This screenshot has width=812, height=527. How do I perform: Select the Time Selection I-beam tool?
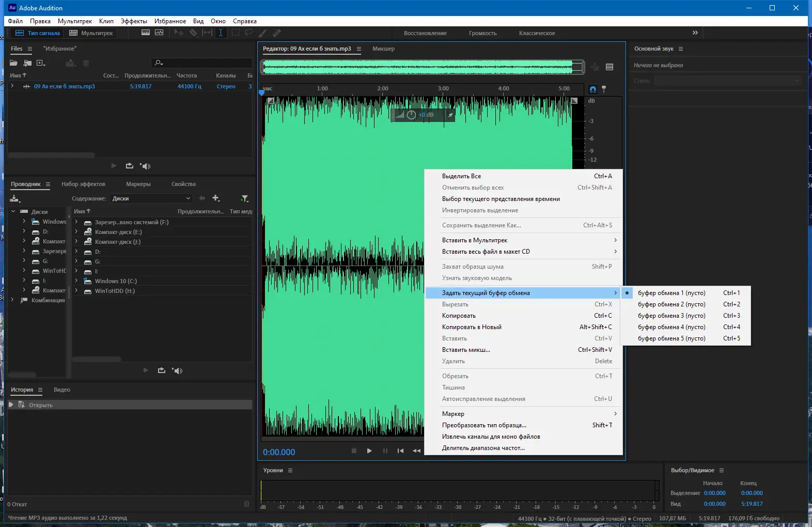pos(221,33)
